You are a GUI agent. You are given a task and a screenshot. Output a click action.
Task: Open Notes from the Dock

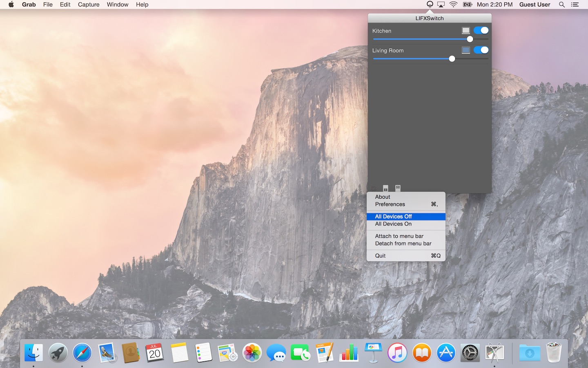point(179,352)
